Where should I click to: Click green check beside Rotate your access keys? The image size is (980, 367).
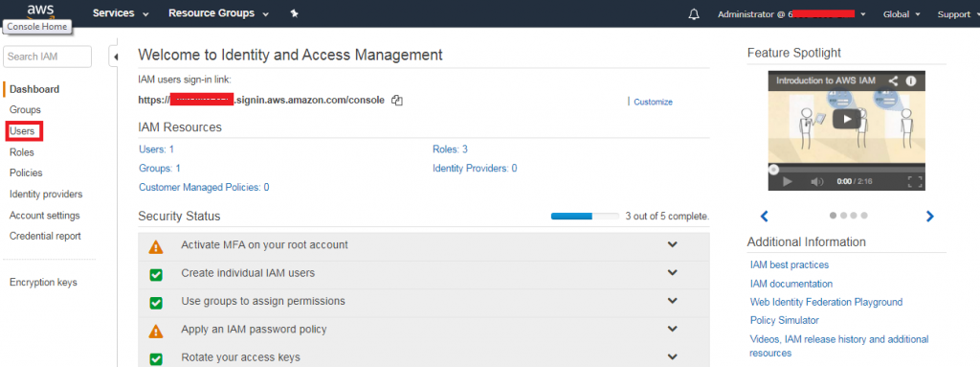pos(156,359)
